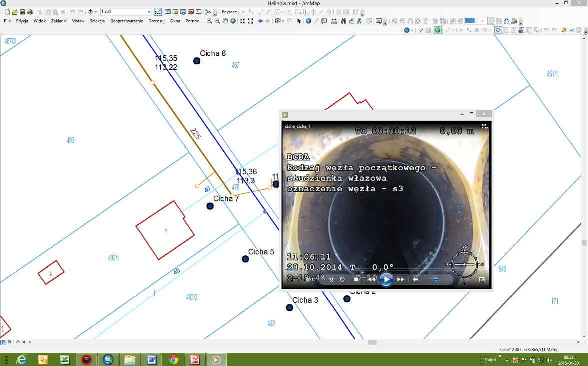588x366 pixels.
Task: Toggle repeat in the media player
Action: click(x=342, y=279)
